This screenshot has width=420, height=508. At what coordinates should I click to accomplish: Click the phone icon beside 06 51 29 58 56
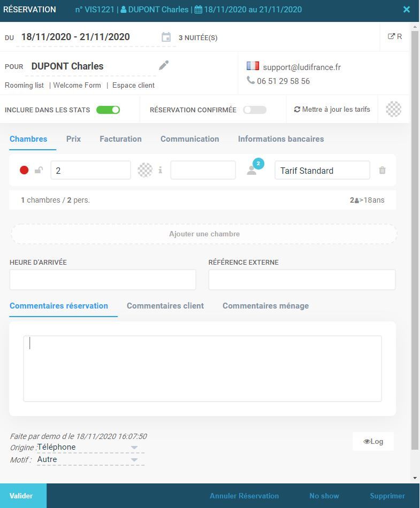point(250,80)
